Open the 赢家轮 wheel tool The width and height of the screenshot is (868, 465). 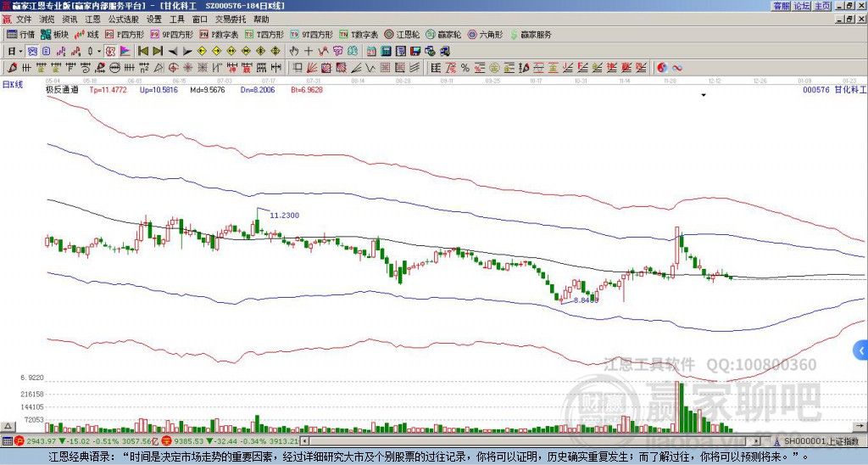point(443,35)
